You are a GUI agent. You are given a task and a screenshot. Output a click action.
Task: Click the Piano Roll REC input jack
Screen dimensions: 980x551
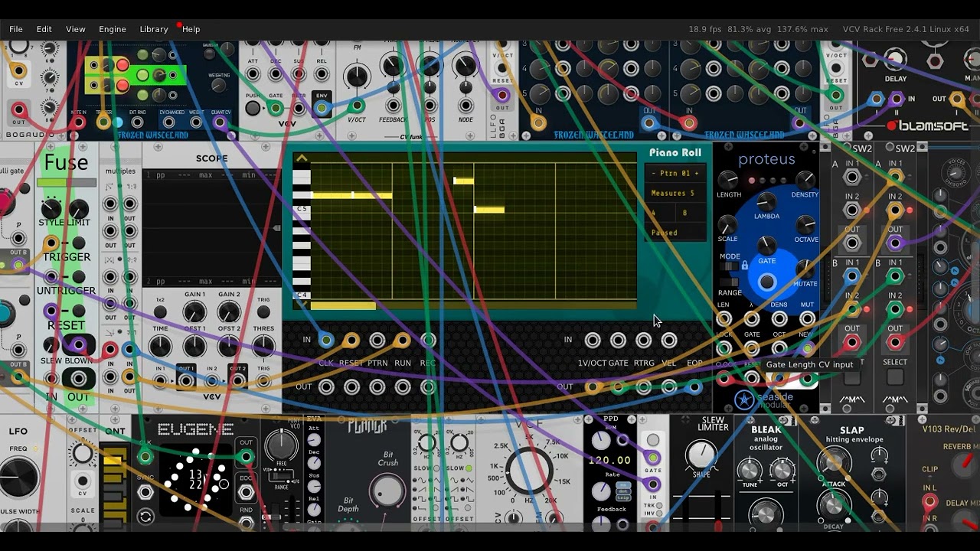428,340
